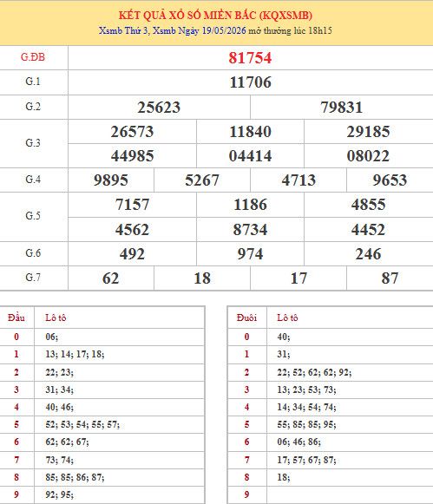Click Lô tô header in Đầu table

tap(56, 317)
